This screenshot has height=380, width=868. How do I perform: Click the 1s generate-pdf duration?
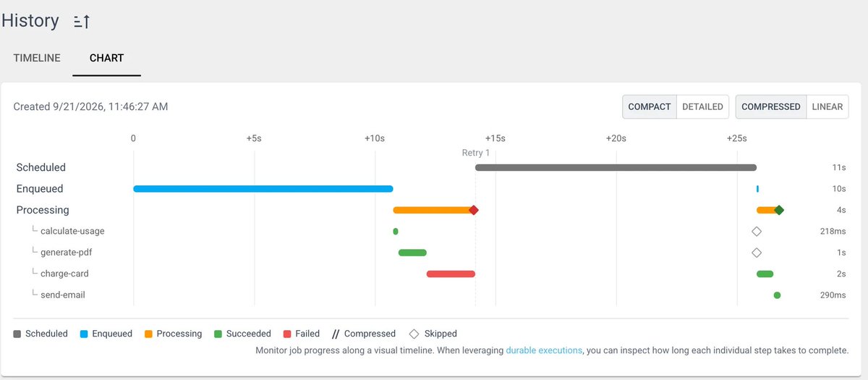point(841,253)
